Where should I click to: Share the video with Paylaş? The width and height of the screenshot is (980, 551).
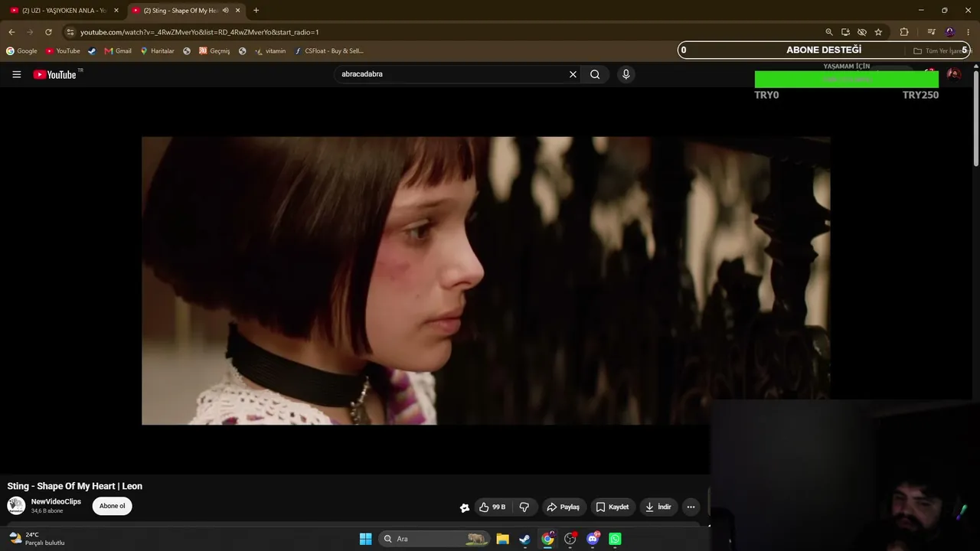[x=563, y=507]
